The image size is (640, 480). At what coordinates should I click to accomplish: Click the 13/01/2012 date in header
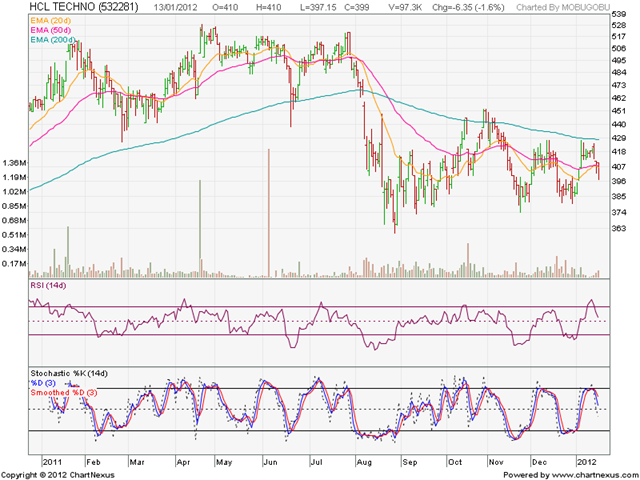tap(176, 7)
